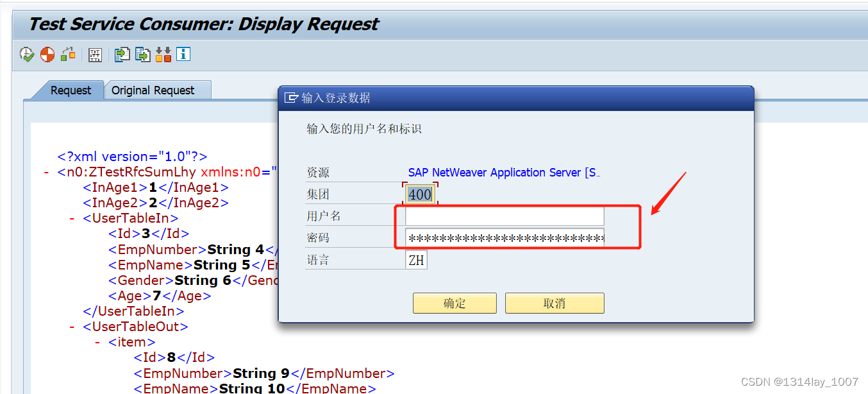Image resolution: width=868 pixels, height=394 pixels.
Task: Click the EmpName String 5 line
Action: [x=193, y=264]
